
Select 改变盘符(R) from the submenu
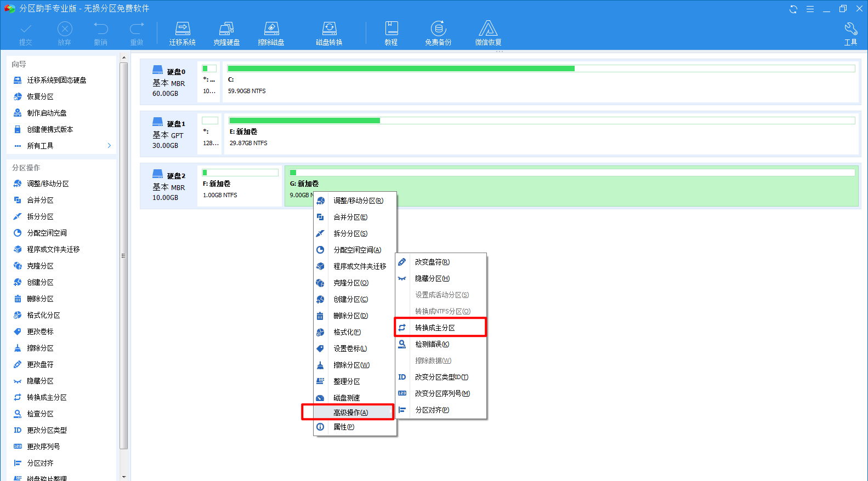432,262
